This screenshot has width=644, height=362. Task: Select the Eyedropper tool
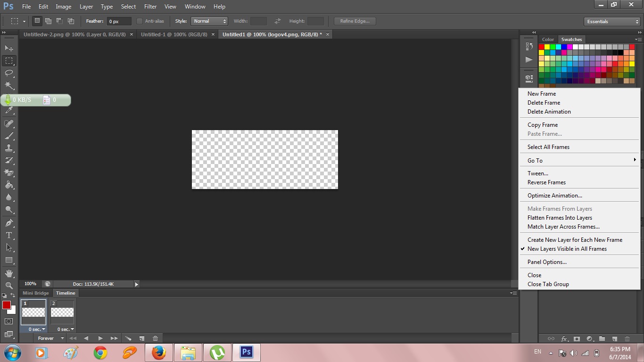(x=9, y=110)
